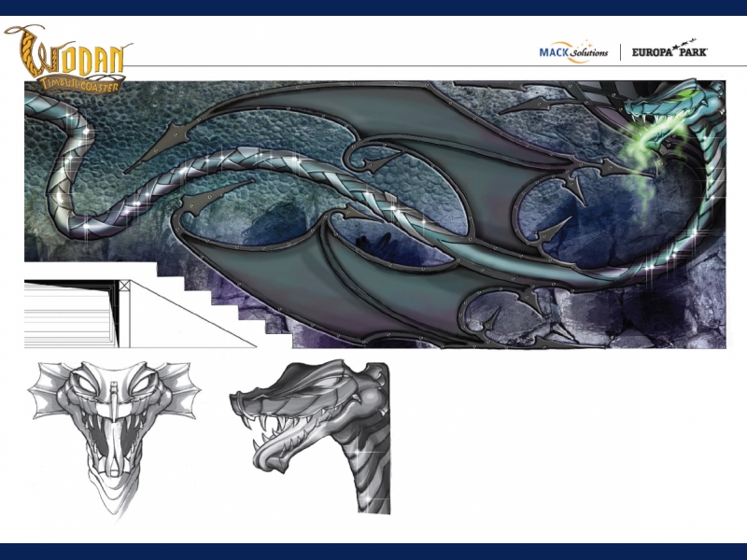
Task: Click the Europa-Park logo
Action: [x=669, y=51]
